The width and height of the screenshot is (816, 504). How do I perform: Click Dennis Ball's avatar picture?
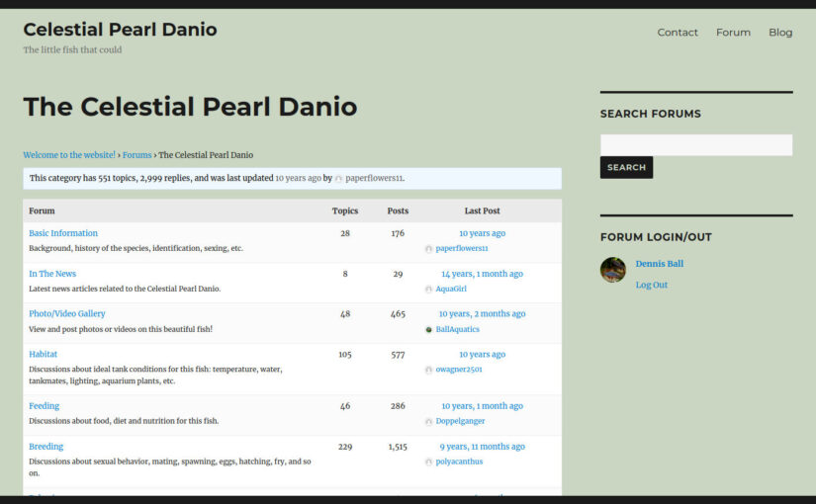tap(612, 270)
